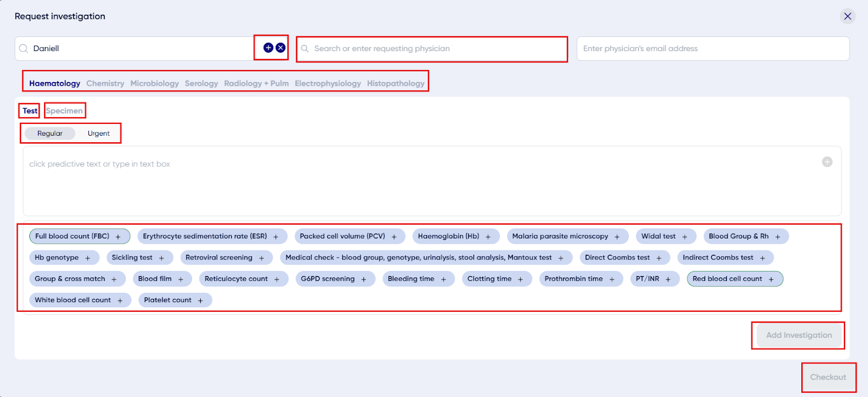Add Prothrombin time test chip
This screenshot has width=868, height=397.
tap(581, 279)
